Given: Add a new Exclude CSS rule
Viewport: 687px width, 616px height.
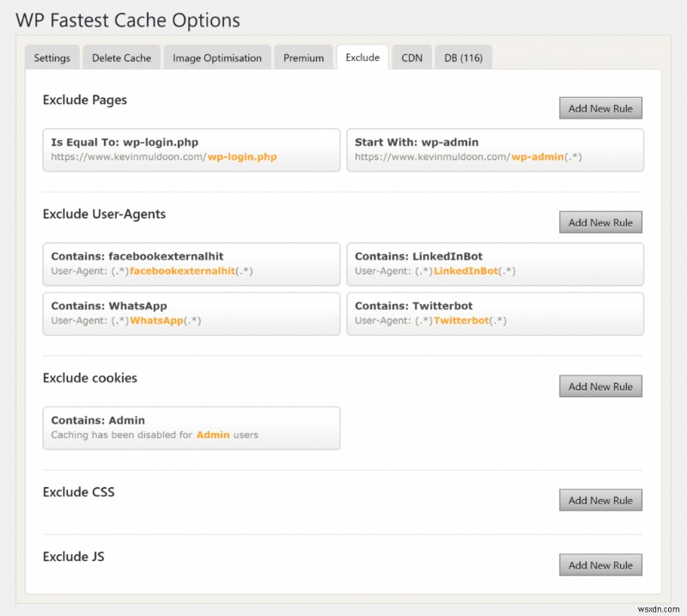Looking at the screenshot, I should (600, 499).
